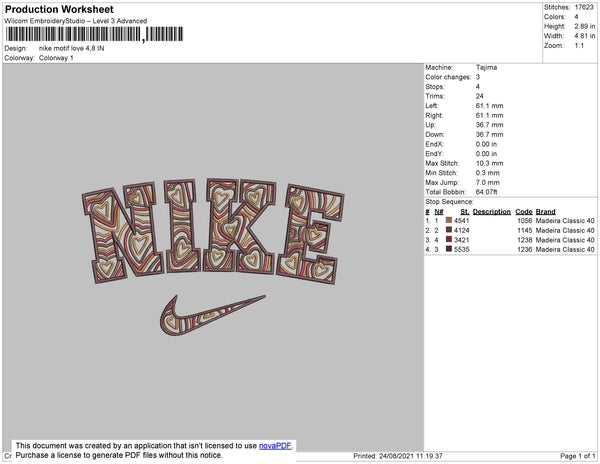Click the embroidered NIKE lettering preview
Screen dimensions: 600x464
click(213, 231)
